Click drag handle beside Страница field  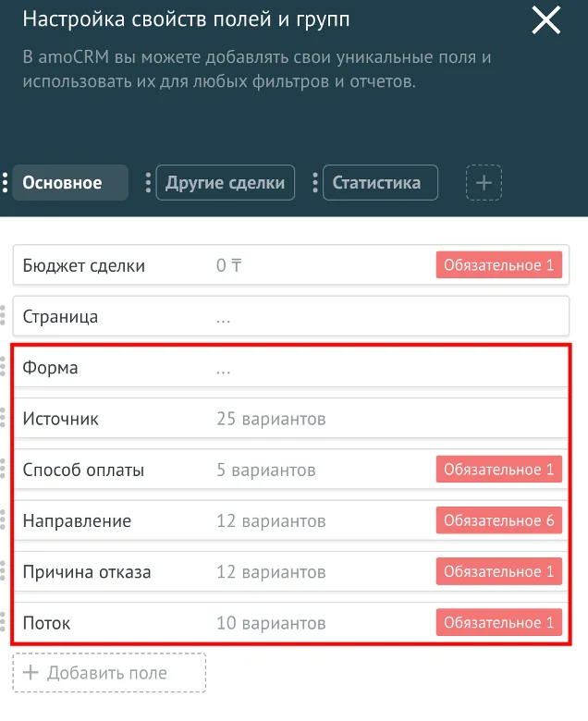pyautogui.click(x=3, y=315)
